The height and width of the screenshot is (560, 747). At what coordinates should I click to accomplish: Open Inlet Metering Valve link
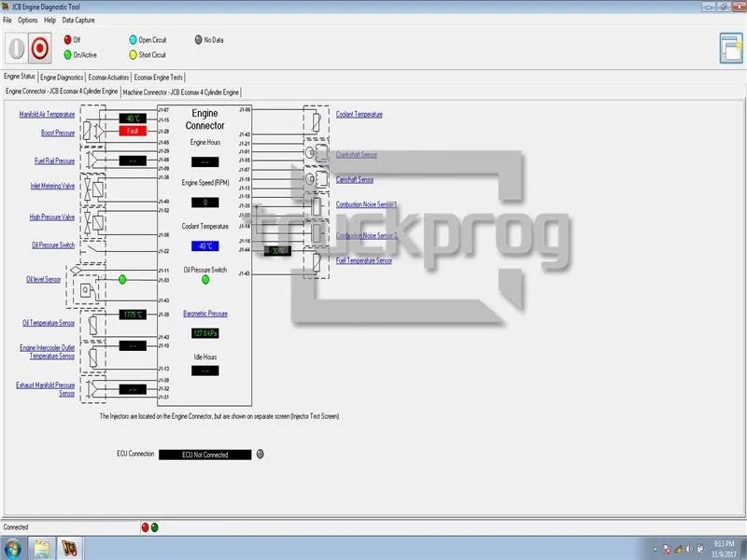point(52,186)
